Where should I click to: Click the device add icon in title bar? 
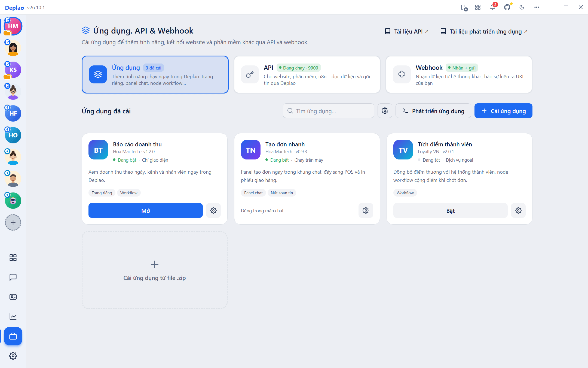click(x=464, y=7)
